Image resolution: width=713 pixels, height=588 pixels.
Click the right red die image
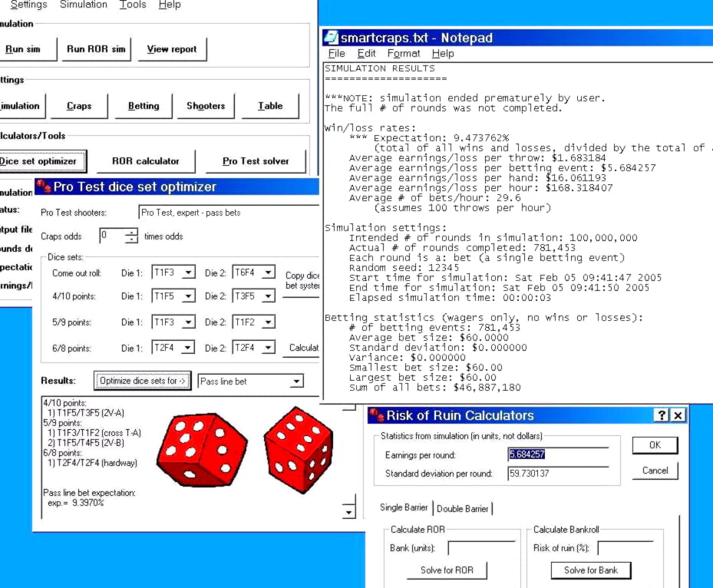(x=299, y=450)
